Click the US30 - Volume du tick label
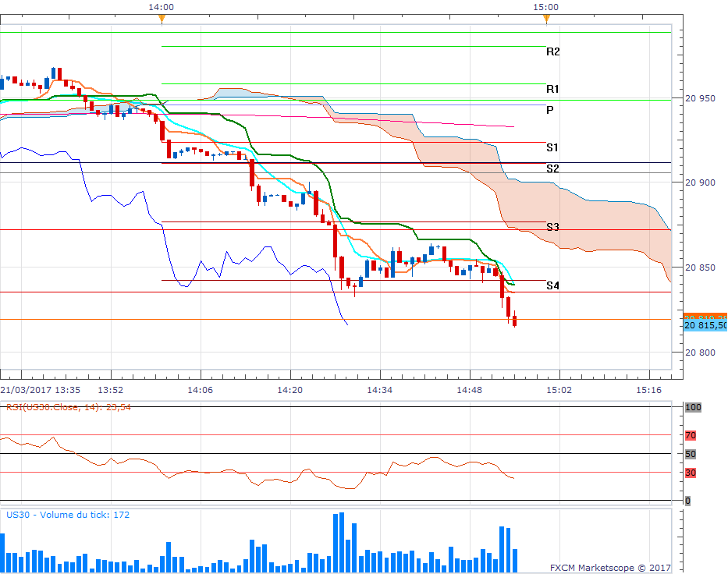Image resolution: width=728 pixels, height=574 pixels. coord(68,515)
